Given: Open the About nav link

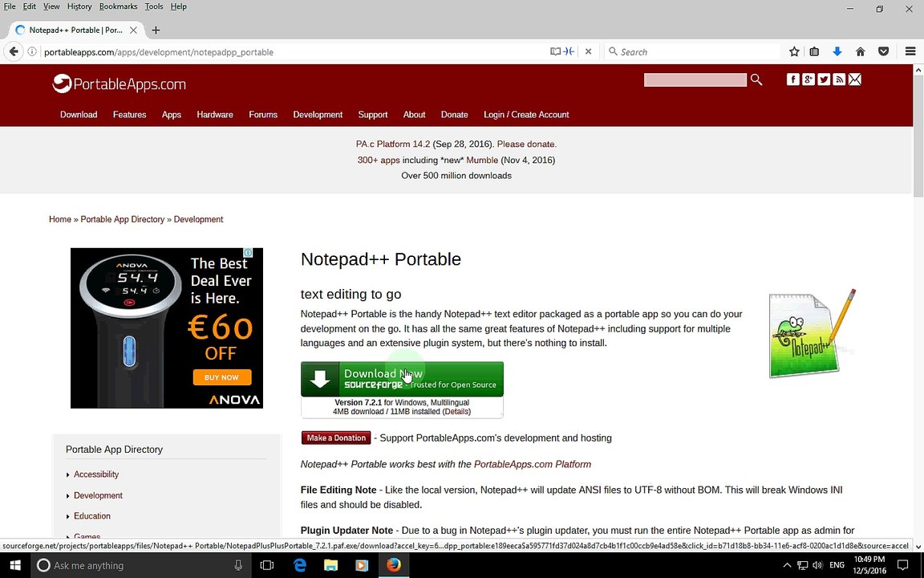Looking at the screenshot, I should pyautogui.click(x=414, y=115).
